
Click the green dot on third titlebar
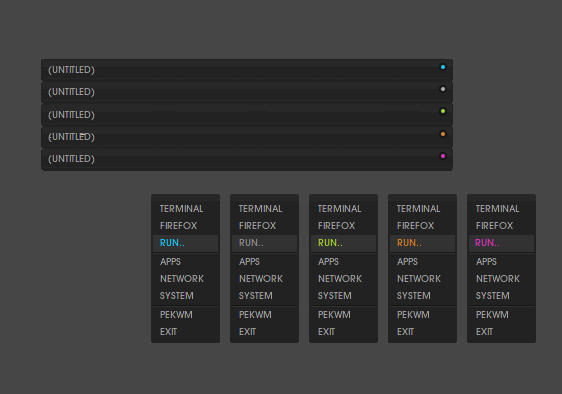tap(443, 111)
